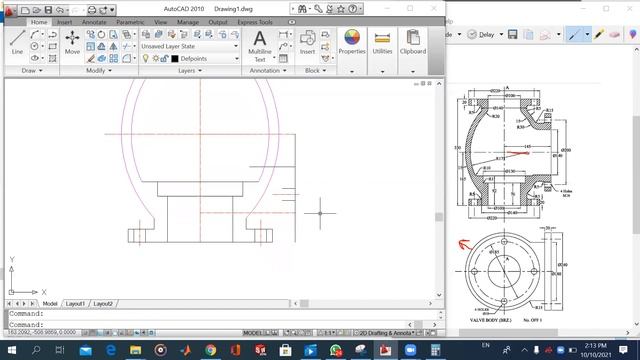Toggle the layer lock padlock icon

click(164, 58)
